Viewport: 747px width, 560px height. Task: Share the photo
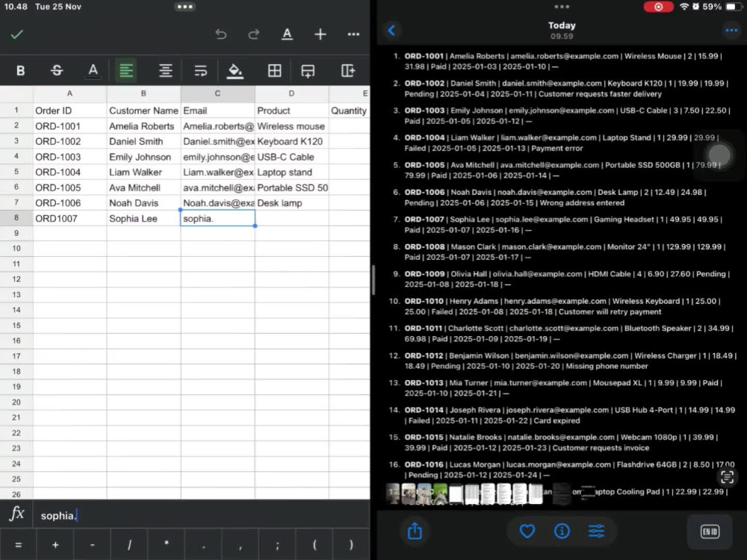(x=415, y=531)
